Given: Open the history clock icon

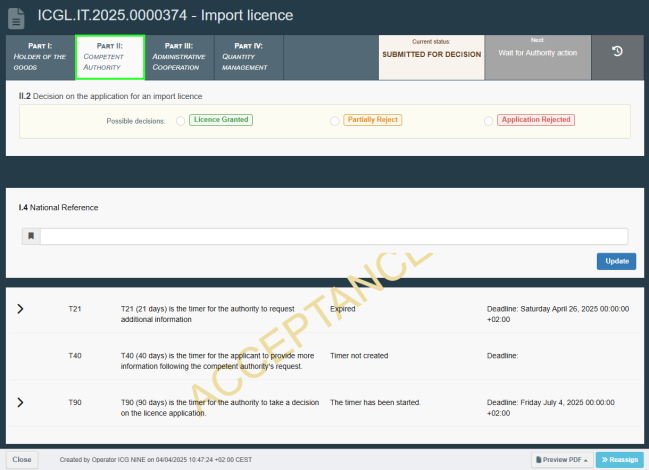Looking at the screenshot, I should 617,52.
